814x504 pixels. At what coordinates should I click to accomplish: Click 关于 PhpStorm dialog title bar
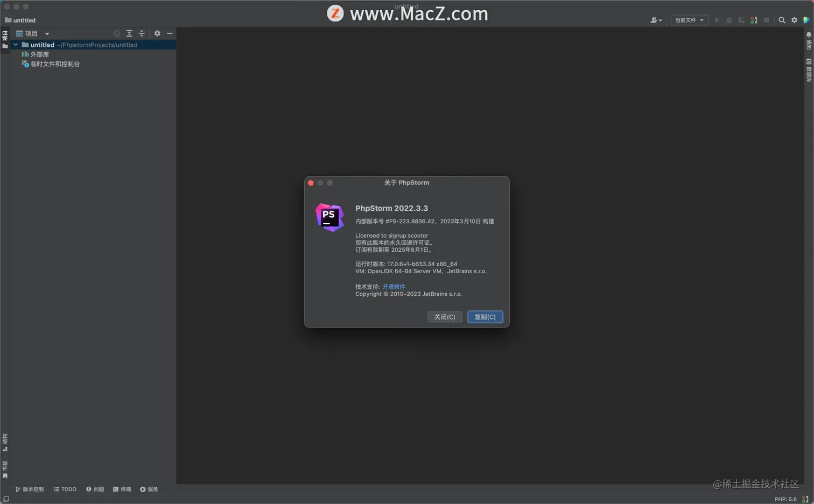coord(406,183)
